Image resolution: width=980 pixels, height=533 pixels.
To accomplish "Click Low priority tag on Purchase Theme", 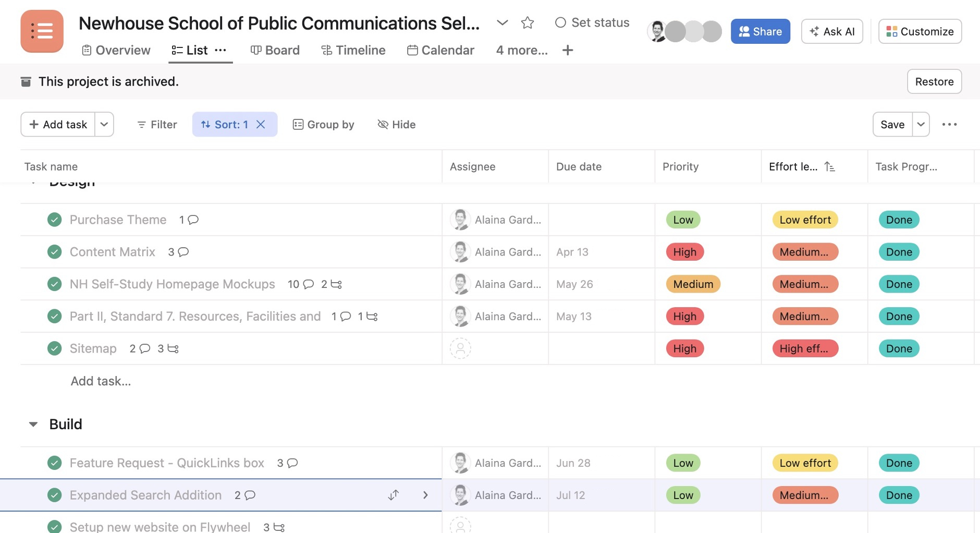I will tap(683, 220).
